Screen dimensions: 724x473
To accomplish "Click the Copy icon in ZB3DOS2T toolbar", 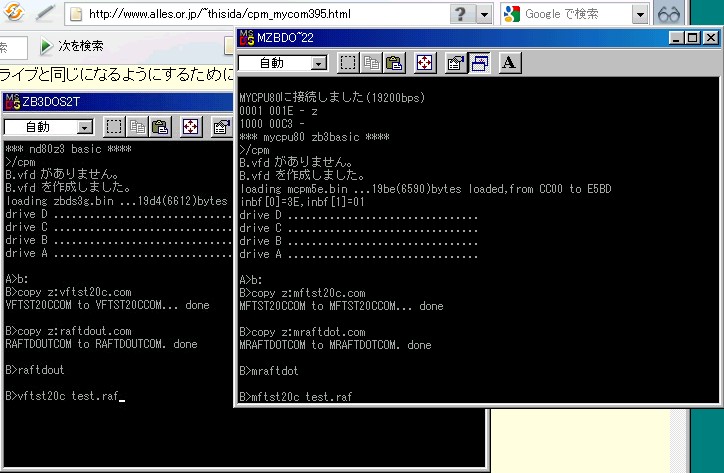I will coord(137,127).
